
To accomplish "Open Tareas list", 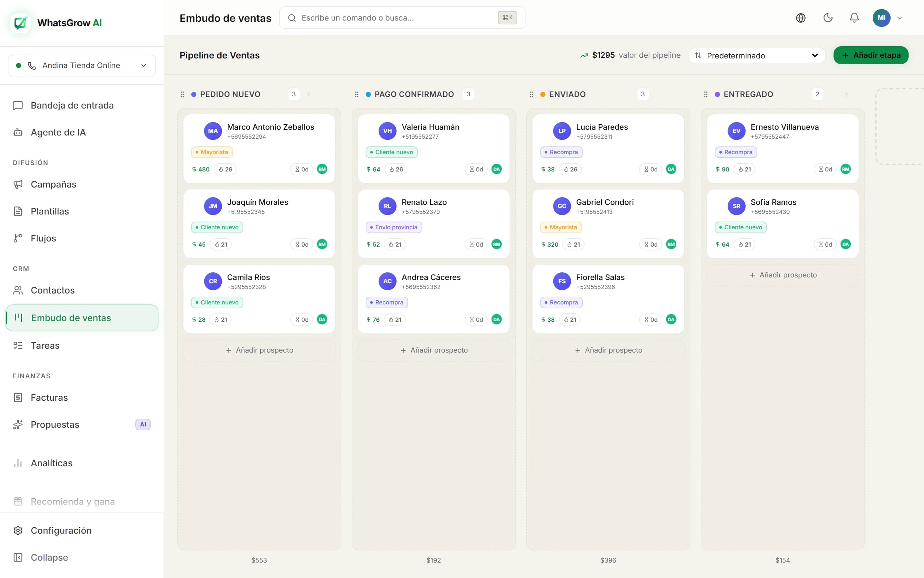I will point(82,346).
